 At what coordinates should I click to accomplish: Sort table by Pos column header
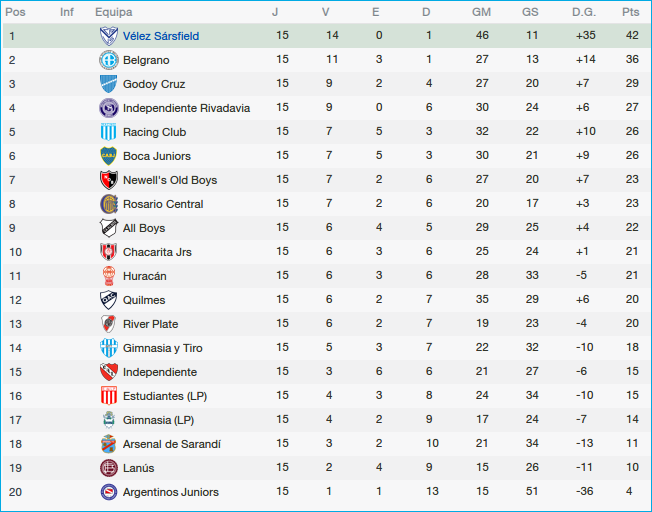pyautogui.click(x=15, y=12)
